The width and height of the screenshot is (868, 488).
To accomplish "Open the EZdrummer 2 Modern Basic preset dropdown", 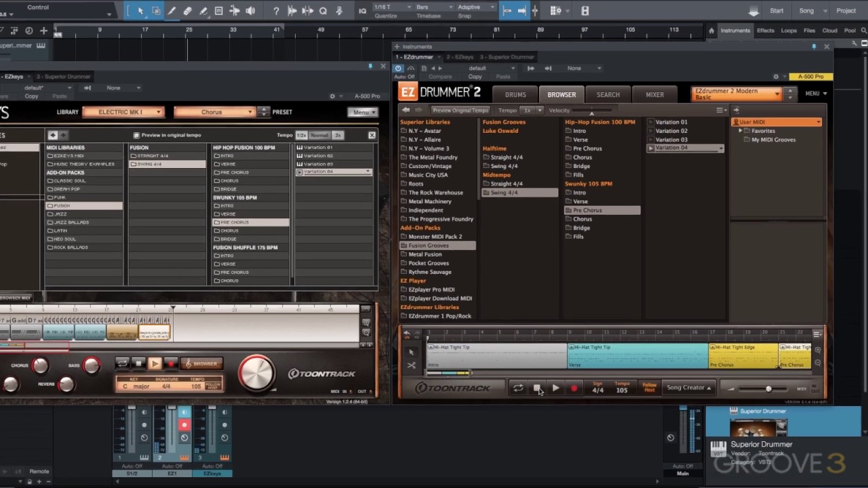I will (737, 94).
